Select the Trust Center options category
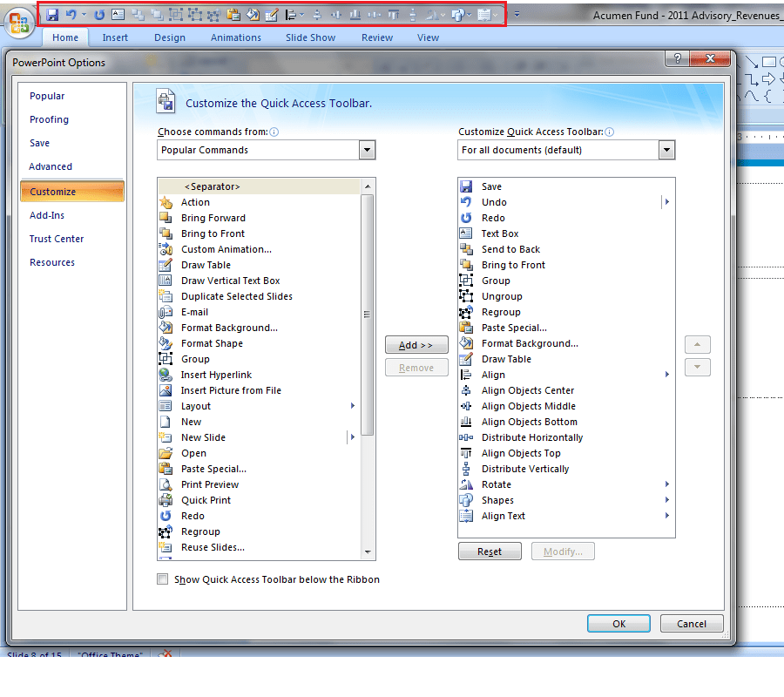 click(56, 239)
